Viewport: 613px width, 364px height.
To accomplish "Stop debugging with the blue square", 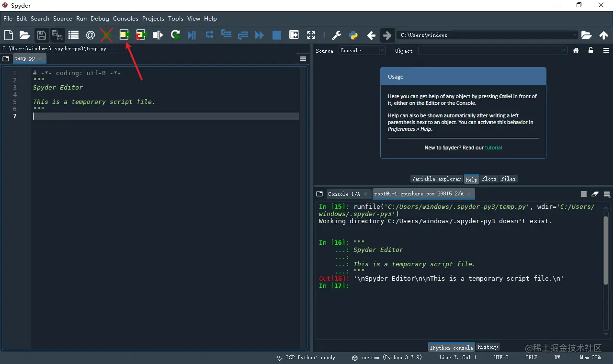I will (277, 35).
